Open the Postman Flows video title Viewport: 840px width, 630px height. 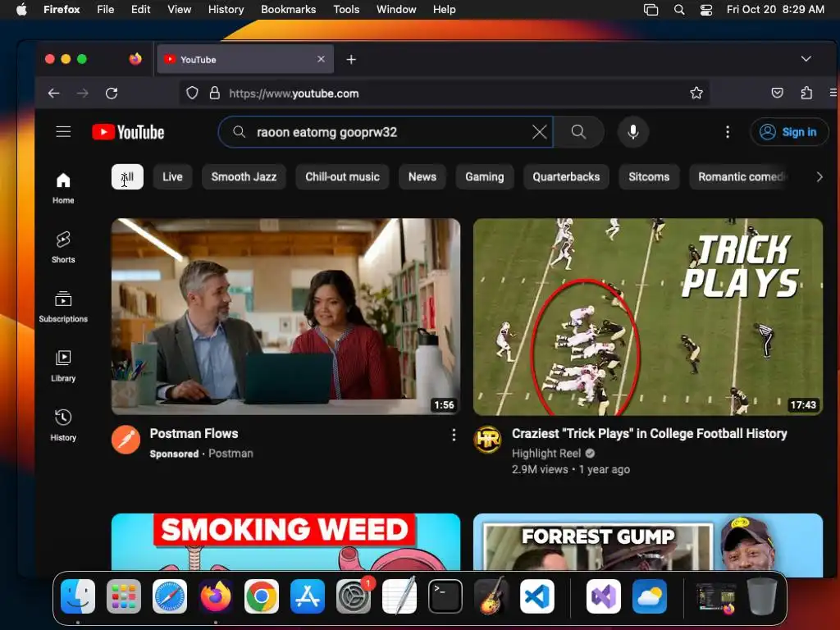click(x=194, y=433)
